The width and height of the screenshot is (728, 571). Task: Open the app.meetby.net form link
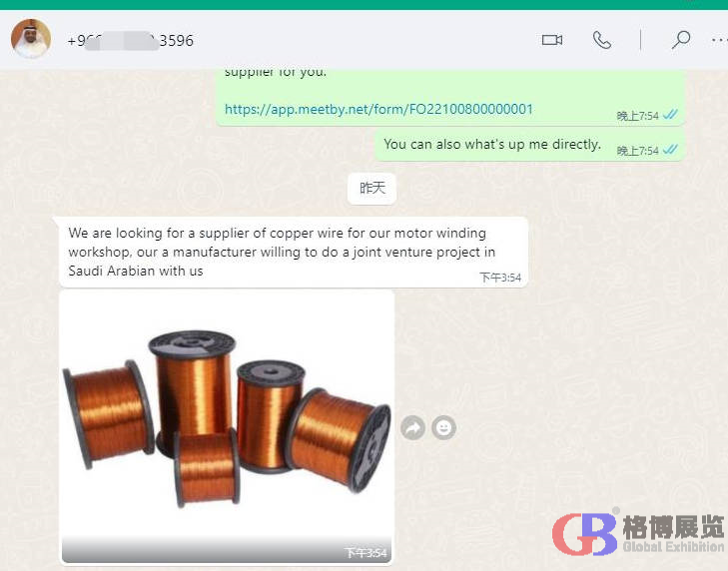(x=378, y=110)
